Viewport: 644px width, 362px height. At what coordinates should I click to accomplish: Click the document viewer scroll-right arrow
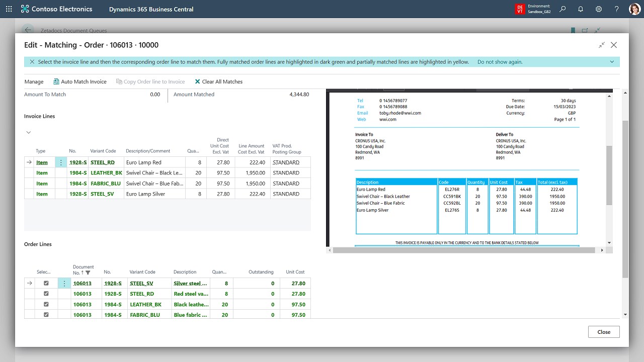pyautogui.click(x=602, y=250)
